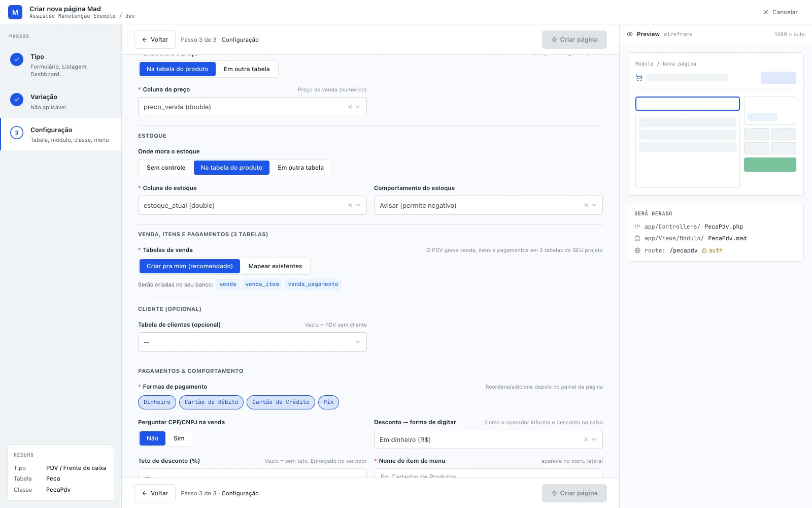
Task: Click the Pix payment chip
Action: (328, 402)
